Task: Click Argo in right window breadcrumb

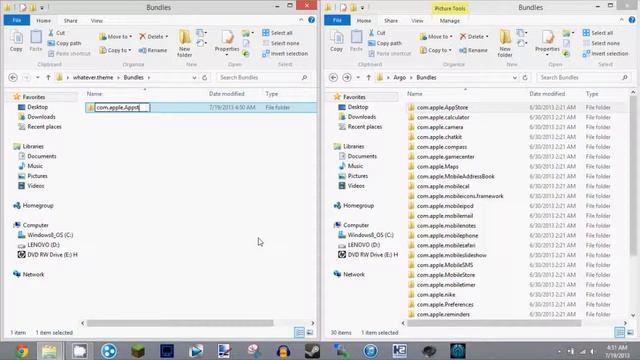Action: (x=399, y=77)
